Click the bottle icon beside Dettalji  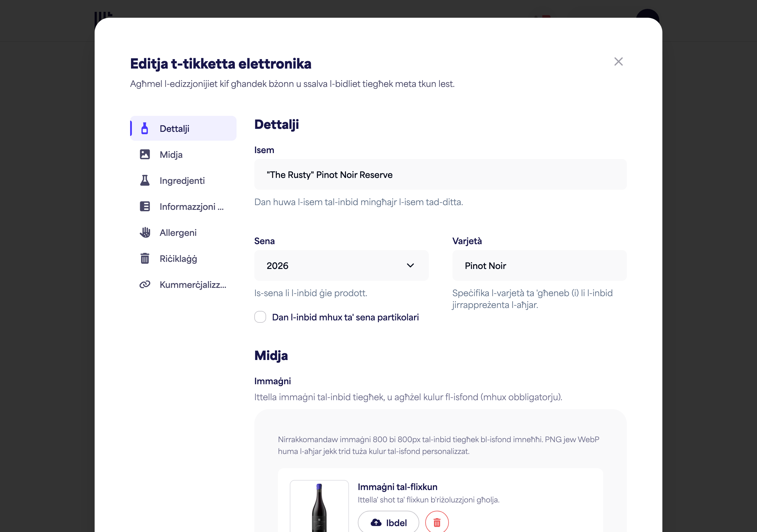click(144, 129)
